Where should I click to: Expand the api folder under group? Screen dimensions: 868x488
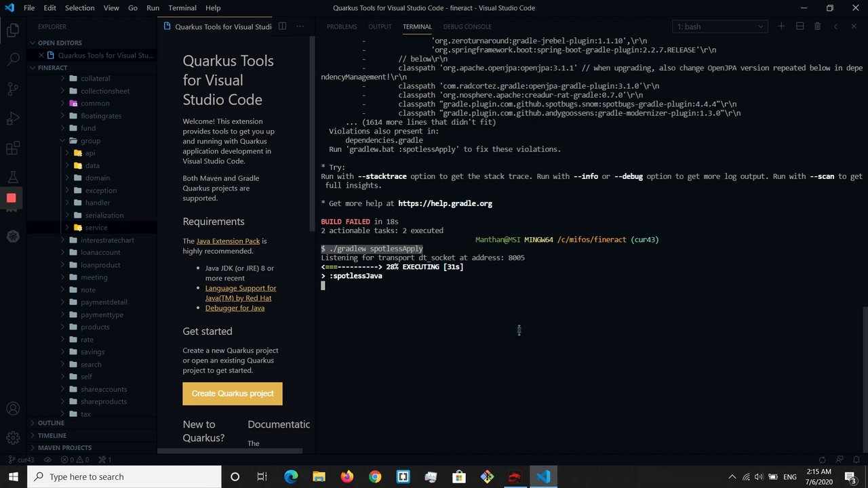pyautogui.click(x=90, y=153)
